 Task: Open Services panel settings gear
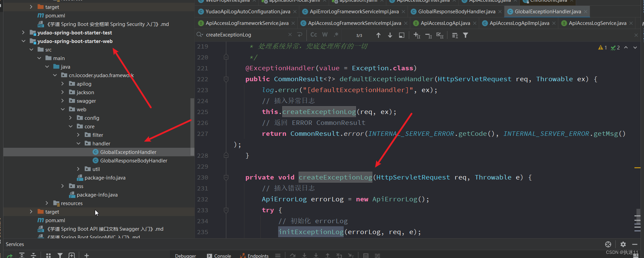click(x=623, y=244)
